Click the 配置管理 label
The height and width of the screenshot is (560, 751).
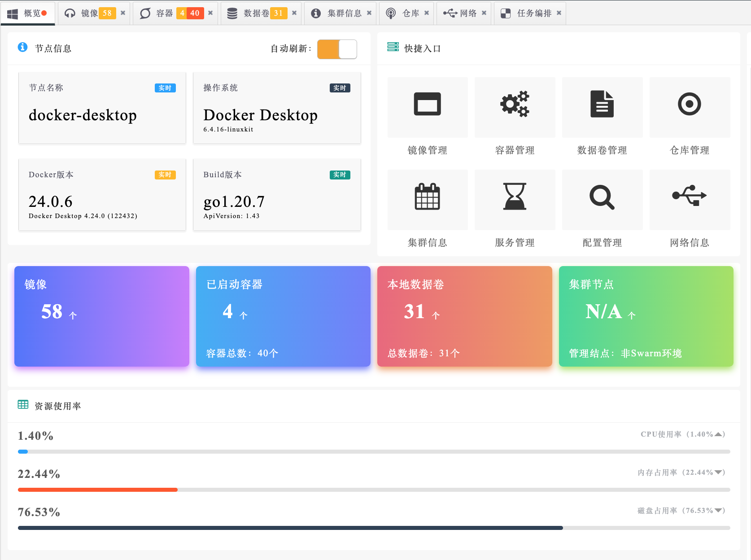[602, 243]
